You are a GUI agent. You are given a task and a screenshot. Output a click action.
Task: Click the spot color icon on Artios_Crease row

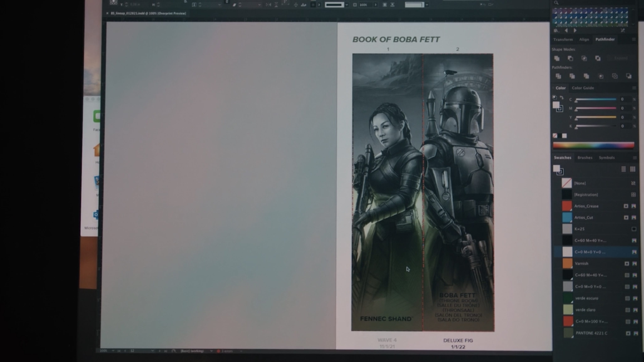(x=626, y=206)
